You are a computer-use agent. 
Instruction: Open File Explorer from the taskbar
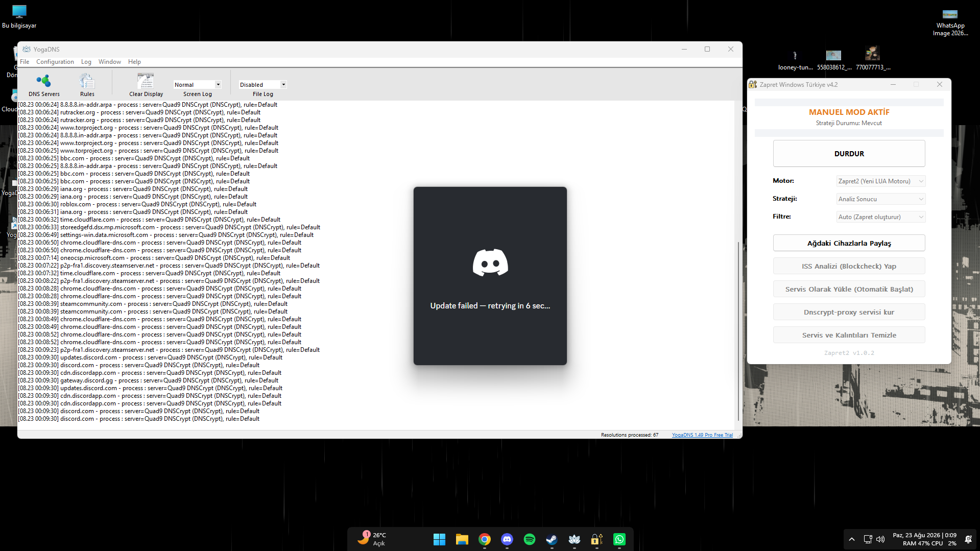(x=462, y=539)
